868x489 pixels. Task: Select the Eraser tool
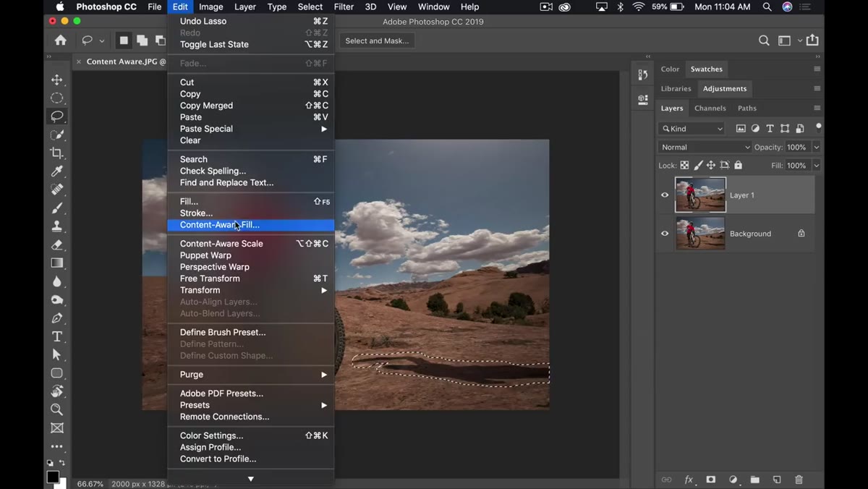click(x=57, y=244)
